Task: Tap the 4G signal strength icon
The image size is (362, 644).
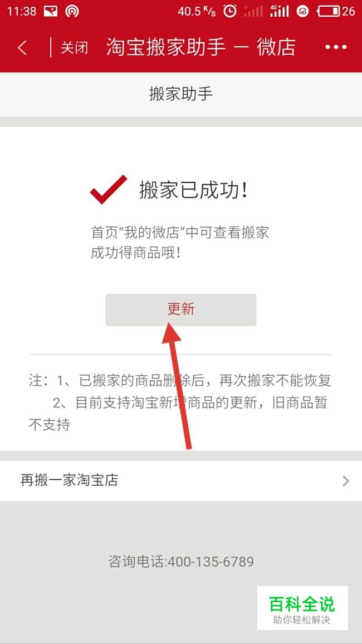Action: (279, 11)
